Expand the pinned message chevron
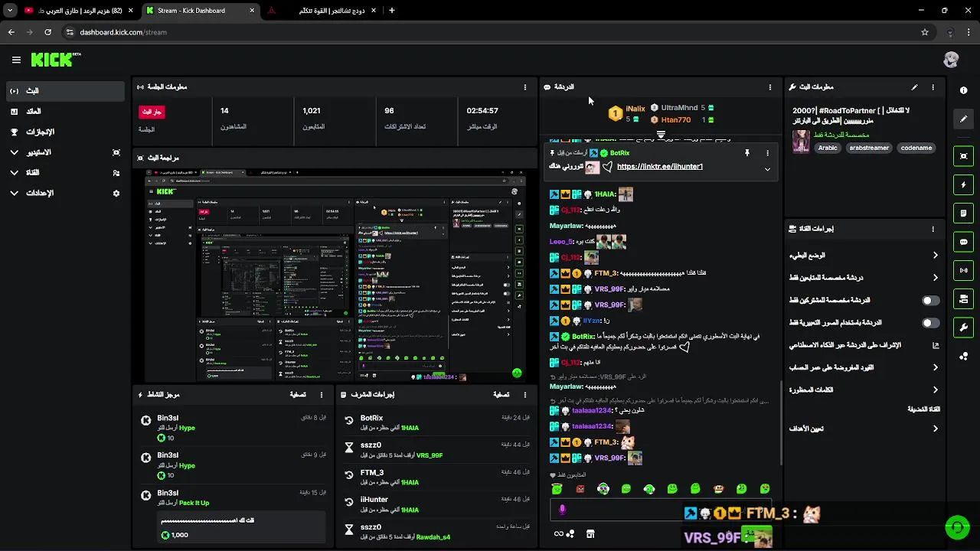The image size is (980, 551). tap(767, 170)
